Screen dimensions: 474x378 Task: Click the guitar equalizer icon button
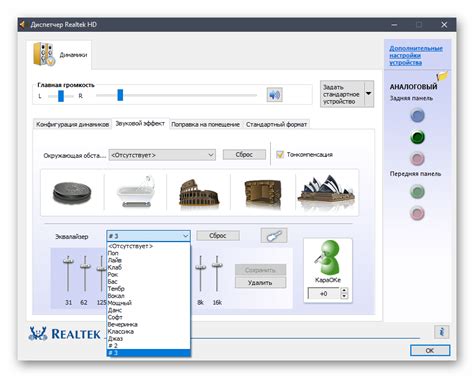coord(274,236)
